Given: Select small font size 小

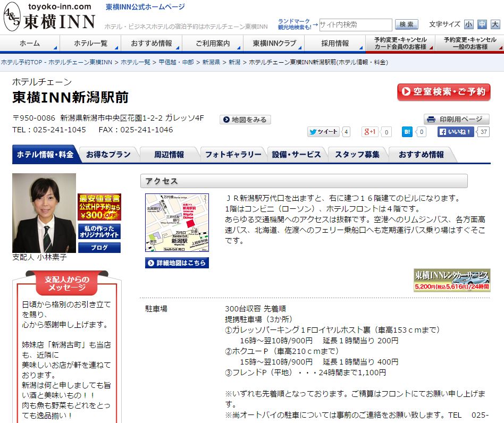Looking at the screenshot, I should click(468, 24).
